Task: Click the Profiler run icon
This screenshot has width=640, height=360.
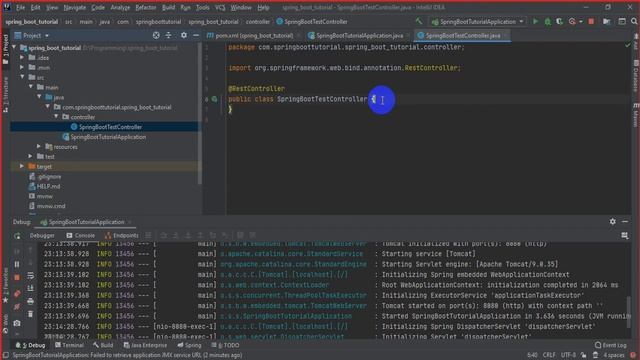Action: pos(572,21)
